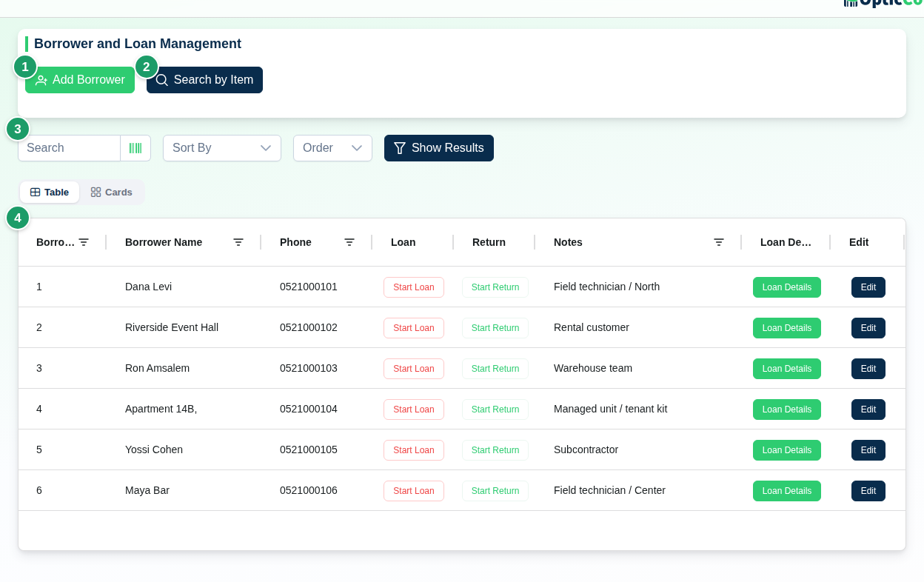Select the name cell Maya Bar
Image resolution: width=924 pixels, height=585 pixels.
pyautogui.click(x=147, y=490)
